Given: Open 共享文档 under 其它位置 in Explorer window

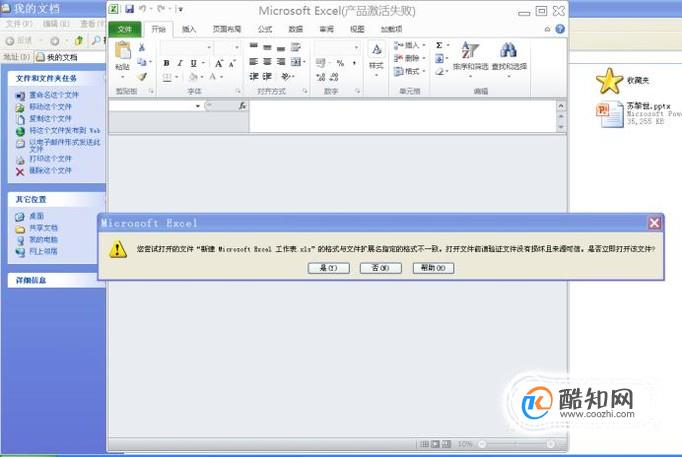Looking at the screenshot, I should click(x=43, y=228).
